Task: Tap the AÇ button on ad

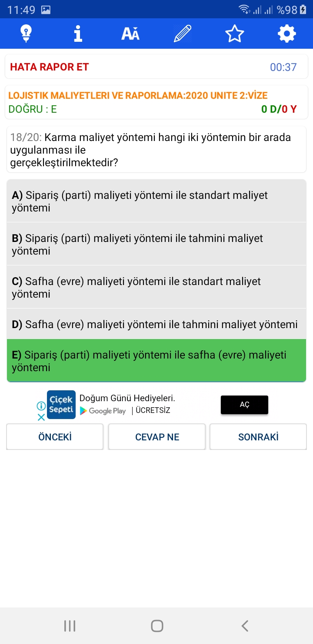Action: tap(244, 405)
